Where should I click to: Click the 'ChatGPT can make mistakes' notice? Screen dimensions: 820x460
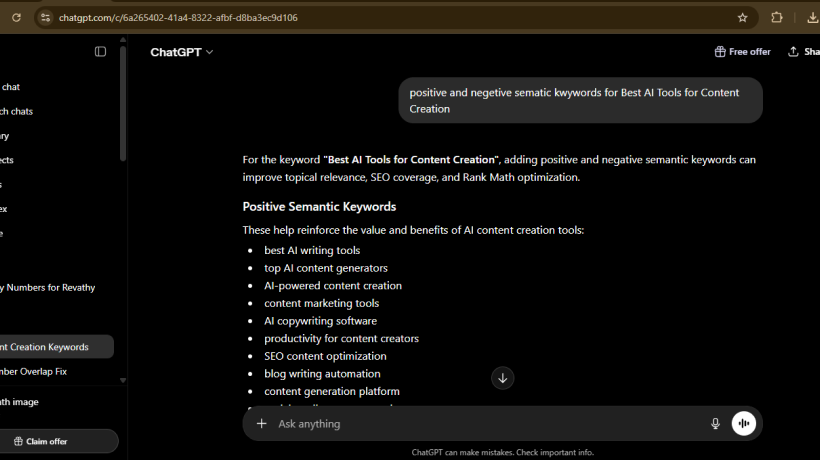[503, 453]
